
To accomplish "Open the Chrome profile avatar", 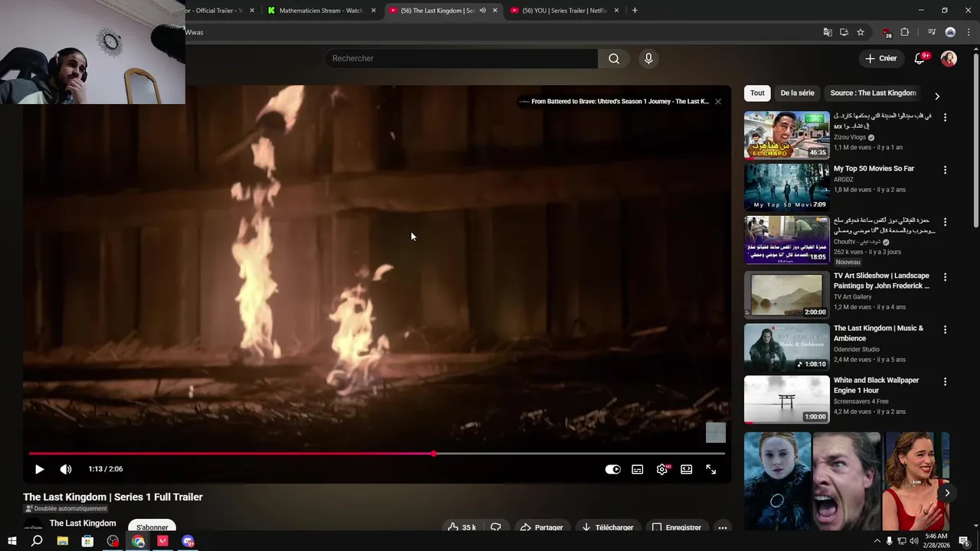I will click(950, 32).
